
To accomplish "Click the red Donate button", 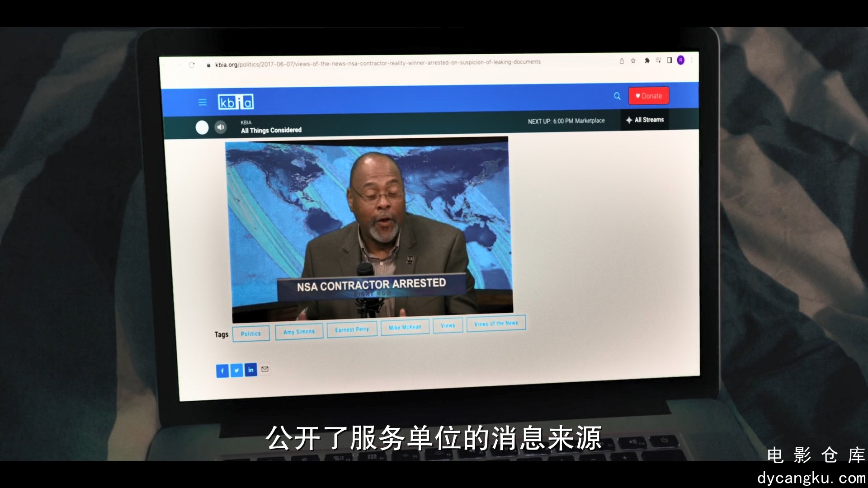I will (649, 96).
